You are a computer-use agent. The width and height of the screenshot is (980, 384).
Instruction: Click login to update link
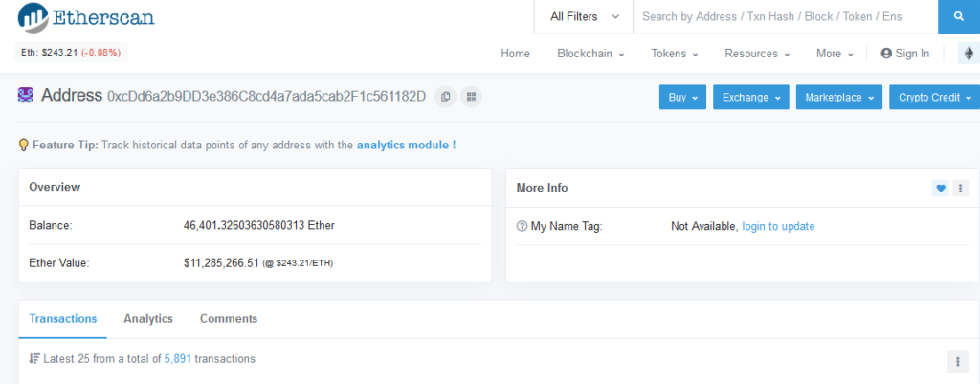pyautogui.click(x=778, y=226)
